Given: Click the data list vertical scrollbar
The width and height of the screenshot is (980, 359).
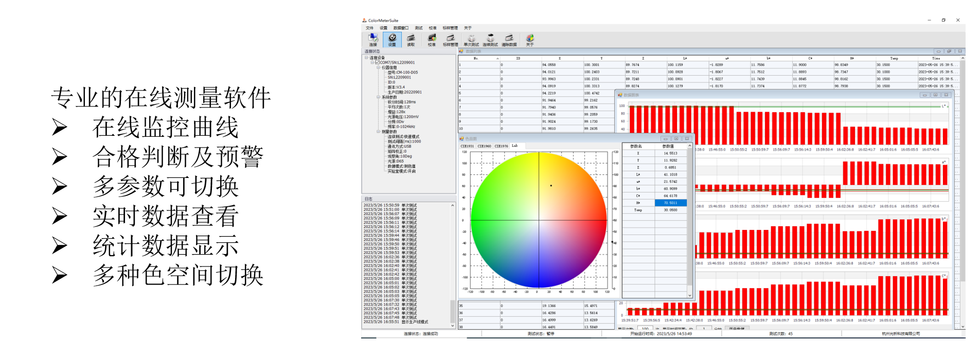Looking at the screenshot, I should [963, 193].
